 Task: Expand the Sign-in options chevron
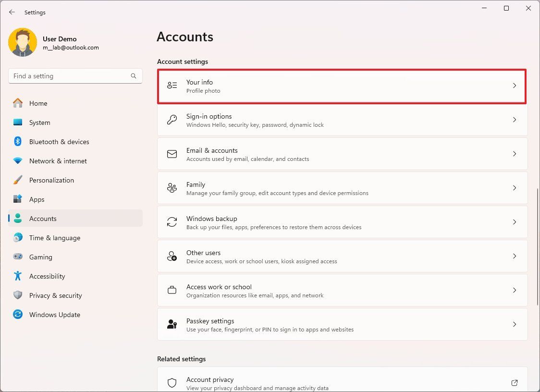515,119
